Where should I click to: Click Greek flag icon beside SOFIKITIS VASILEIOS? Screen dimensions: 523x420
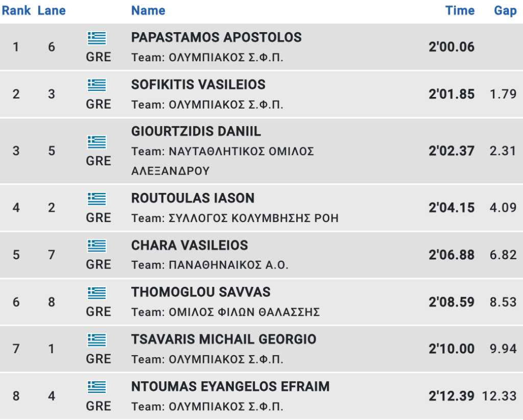[x=97, y=85]
